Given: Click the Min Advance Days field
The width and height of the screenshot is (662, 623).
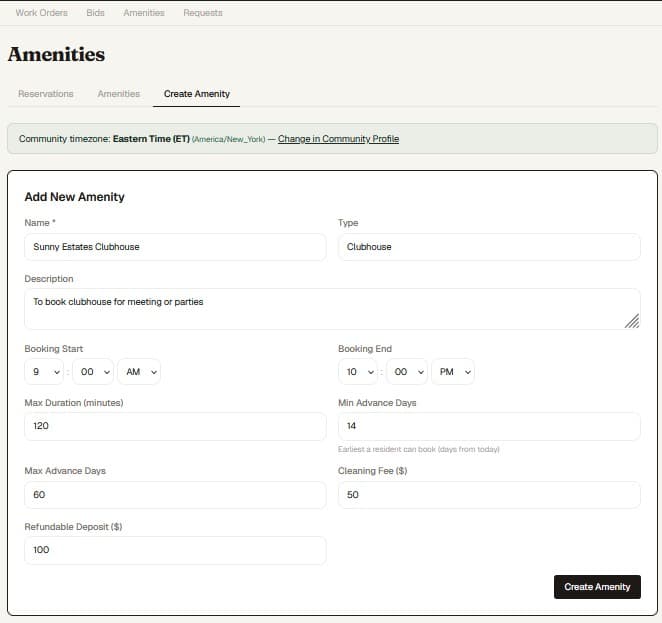Looking at the screenshot, I should (x=489, y=426).
